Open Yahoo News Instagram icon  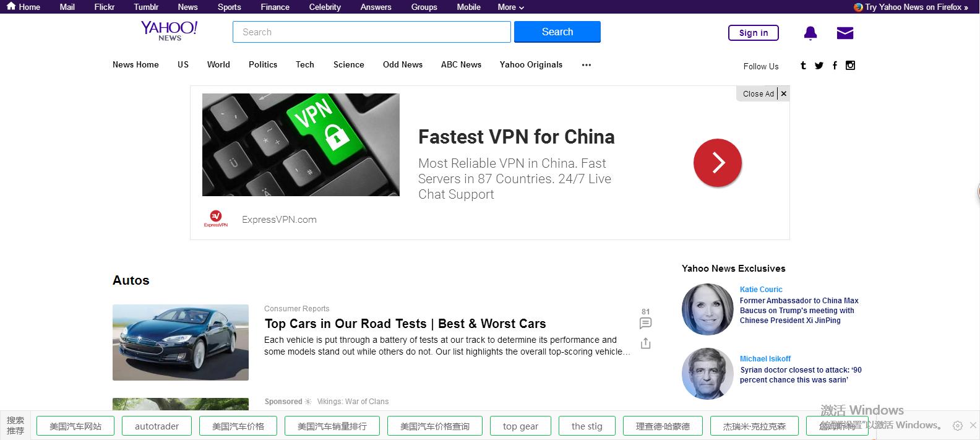click(x=851, y=65)
